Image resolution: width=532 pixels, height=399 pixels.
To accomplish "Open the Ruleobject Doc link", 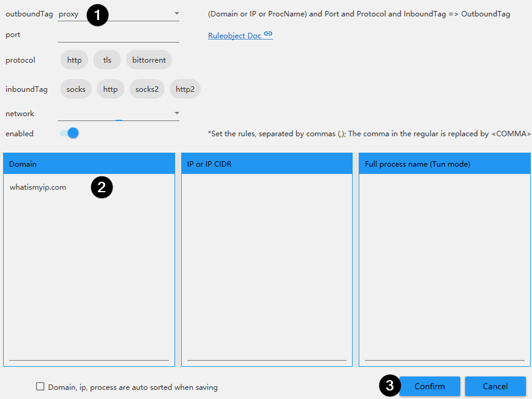I will click(x=235, y=36).
